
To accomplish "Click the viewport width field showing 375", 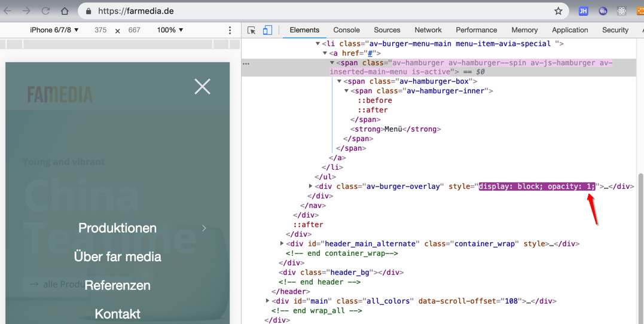I will tap(100, 30).
